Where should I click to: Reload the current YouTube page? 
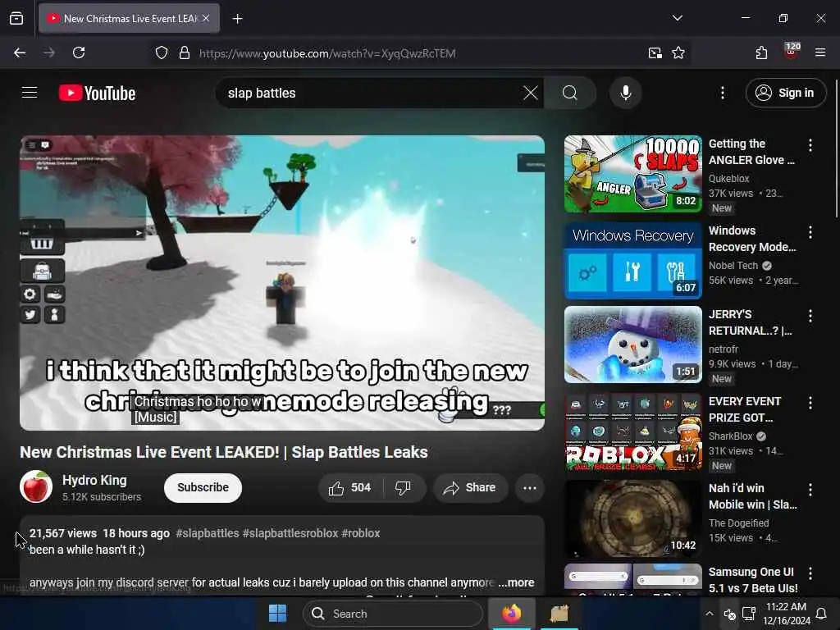[79, 53]
